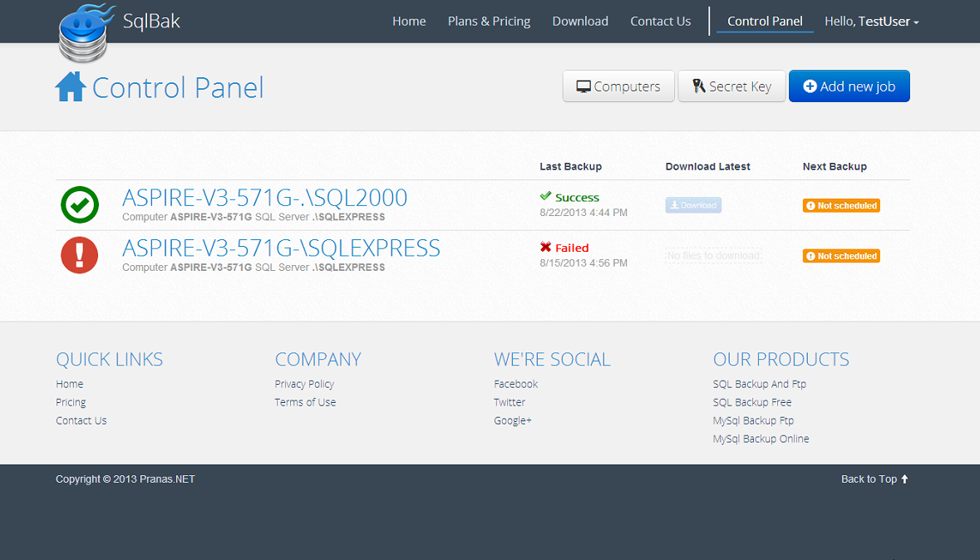Image resolution: width=980 pixels, height=560 pixels.
Task: Click the red Failed cross icon
Action: [x=545, y=247]
